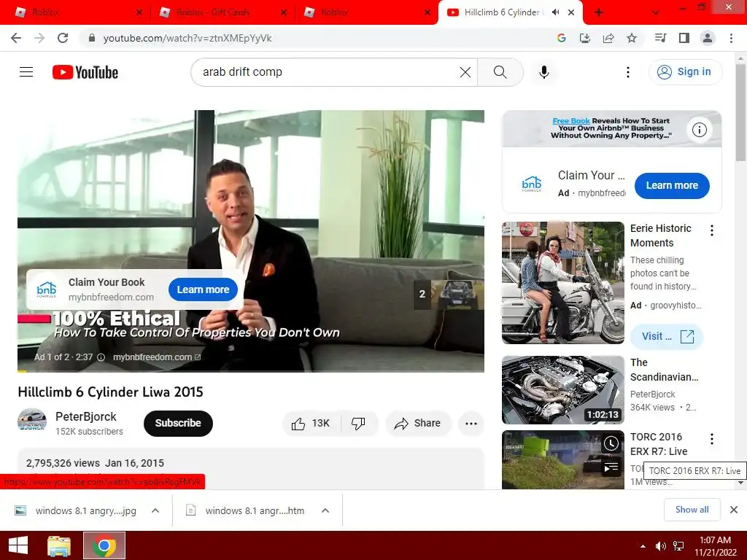Open the Eerie Historic Moments ad image
This screenshot has height=560, width=747.
pos(562,283)
